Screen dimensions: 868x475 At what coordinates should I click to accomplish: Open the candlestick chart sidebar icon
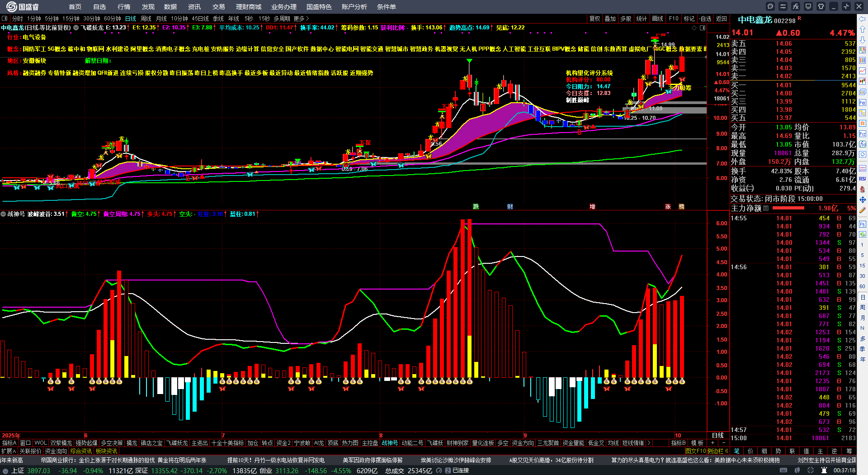pos(863,81)
